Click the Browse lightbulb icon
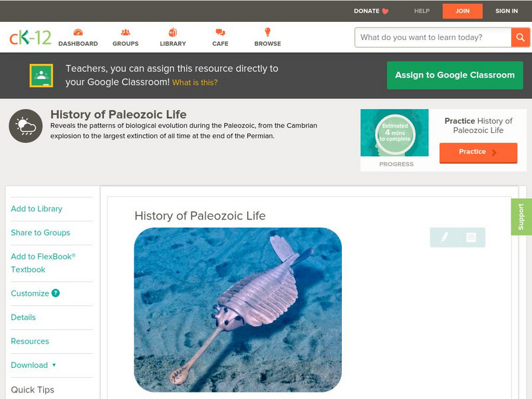Image resolution: width=532 pixels, height=399 pixels. click(x=267, y=32)
